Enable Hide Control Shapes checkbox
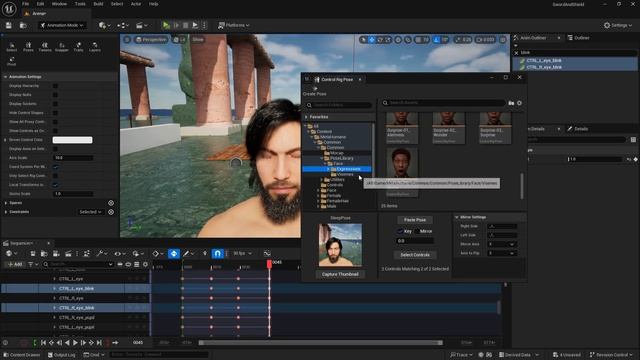640x360 pixels. click(56, 113)
